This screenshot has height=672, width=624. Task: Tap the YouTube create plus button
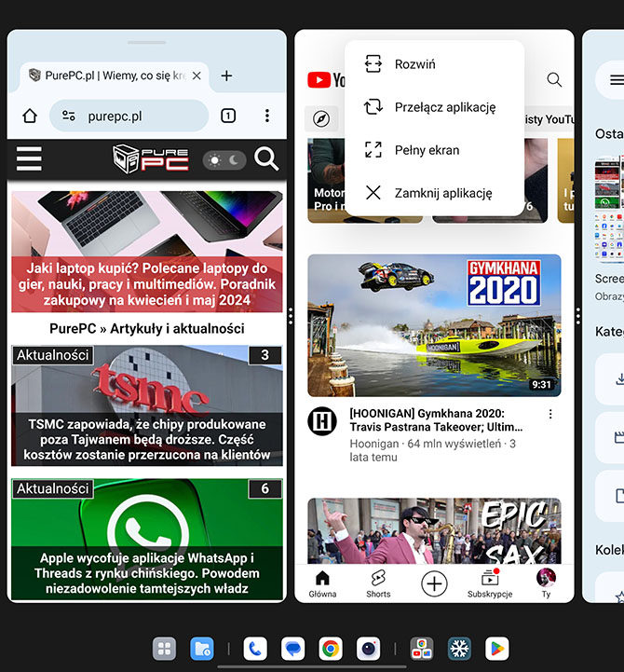pos(434,583)
